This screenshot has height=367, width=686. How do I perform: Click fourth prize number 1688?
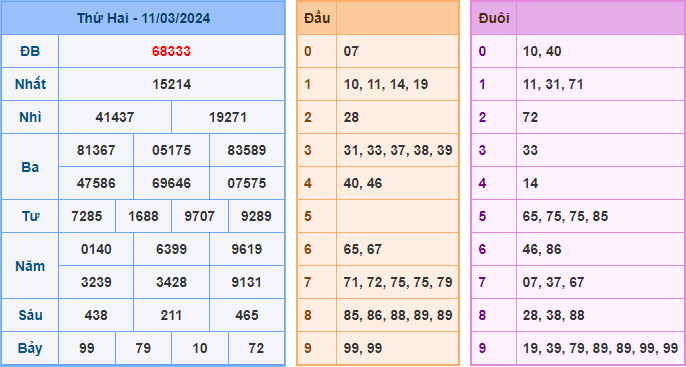(x=143, y=216)
